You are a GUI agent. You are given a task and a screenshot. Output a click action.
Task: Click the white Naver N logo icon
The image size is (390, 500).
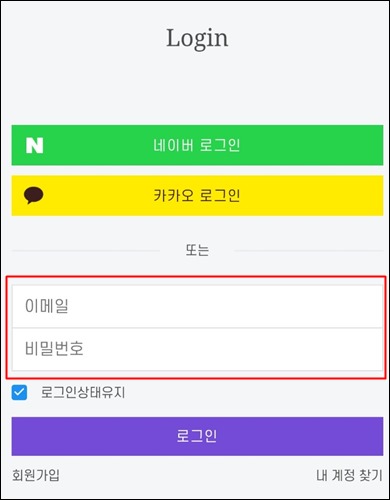point(35,146)
